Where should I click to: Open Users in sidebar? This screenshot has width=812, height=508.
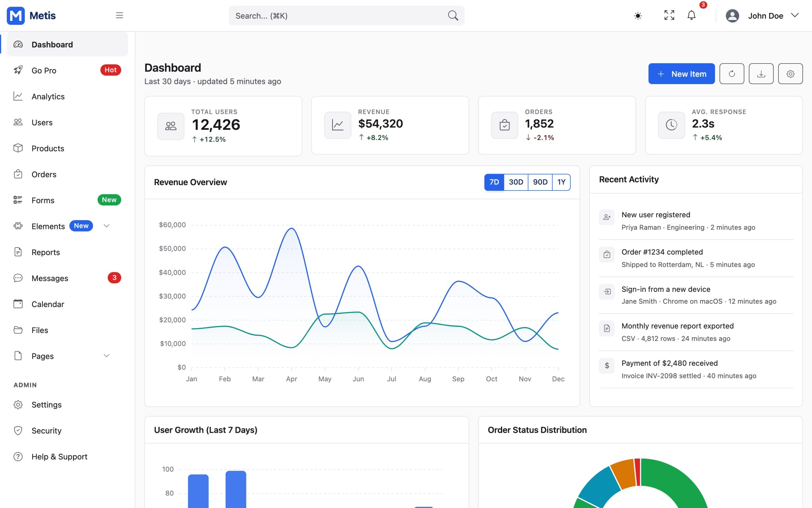(x=67, y=122)
